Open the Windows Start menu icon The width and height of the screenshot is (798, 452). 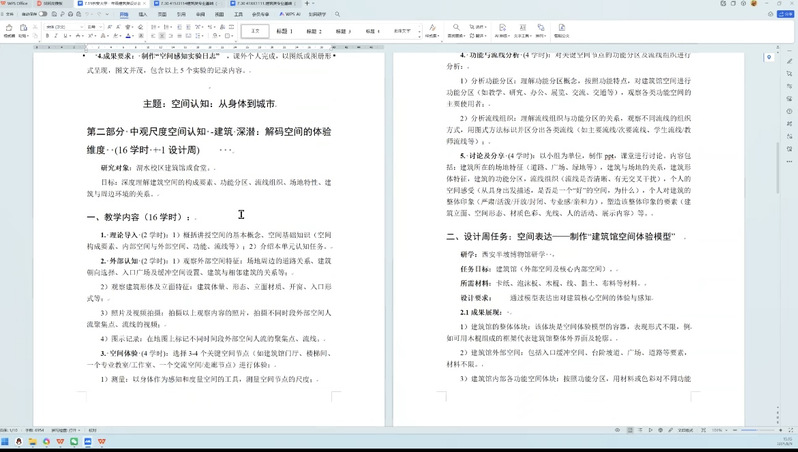click(7, 441)
